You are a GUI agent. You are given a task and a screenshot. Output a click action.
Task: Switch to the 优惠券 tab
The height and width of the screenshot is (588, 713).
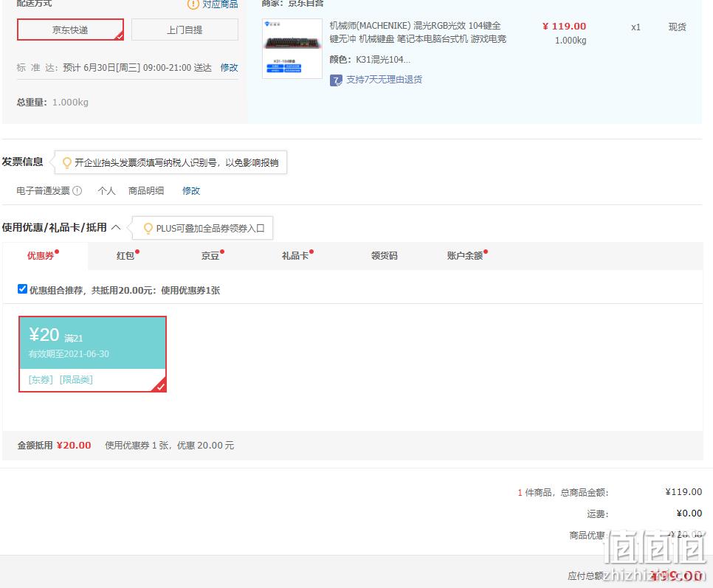[x=41, y=256]
